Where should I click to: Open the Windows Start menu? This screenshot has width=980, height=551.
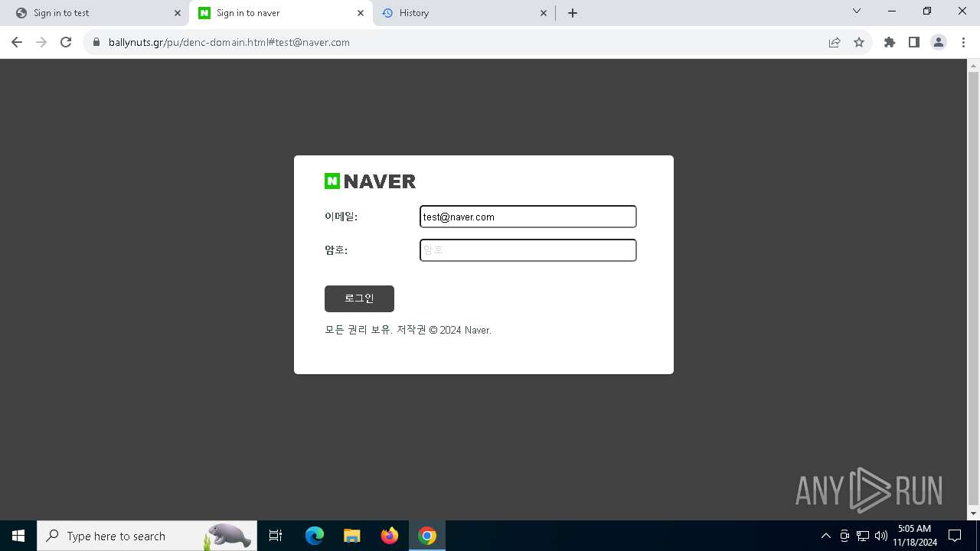18,536
